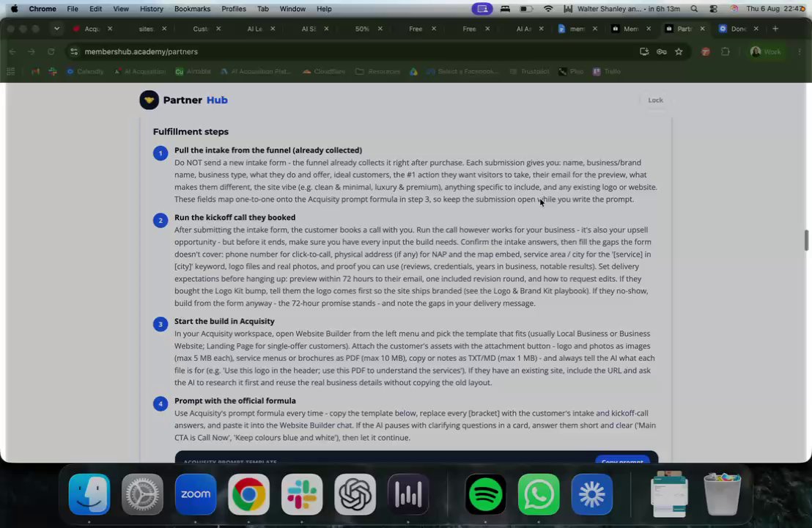812x528 pixels.
Task: Open the dock app with white bars icon
Action: click(x=408, y=494)
